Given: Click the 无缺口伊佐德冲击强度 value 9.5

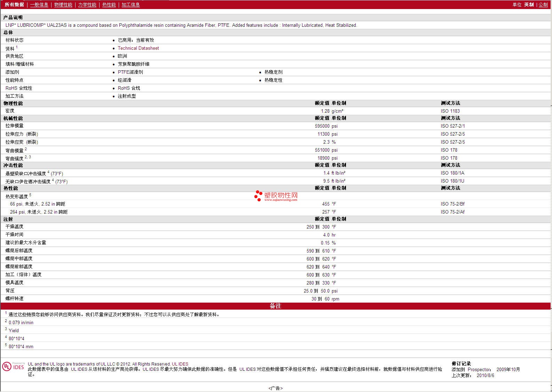Looking at the screenshot, I should click(x=326, y=181).
